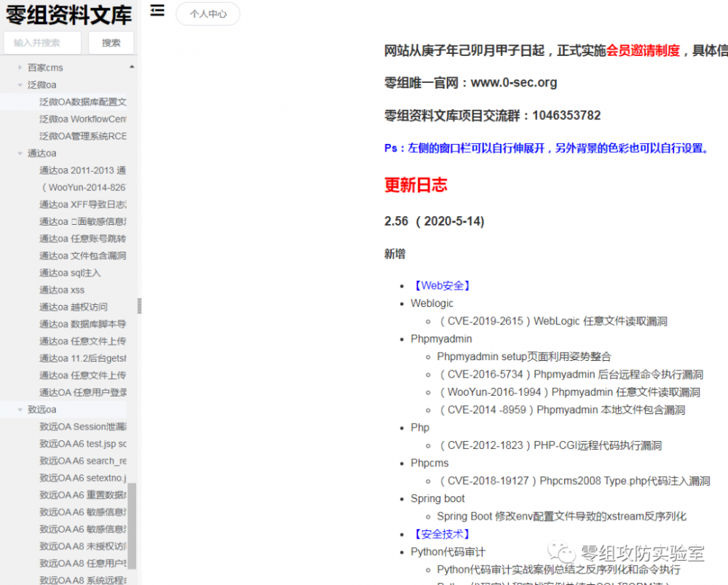This screenshot has height=585, width=728.
Task: Collapse the 致远oa category
Action: coord(19,410)
